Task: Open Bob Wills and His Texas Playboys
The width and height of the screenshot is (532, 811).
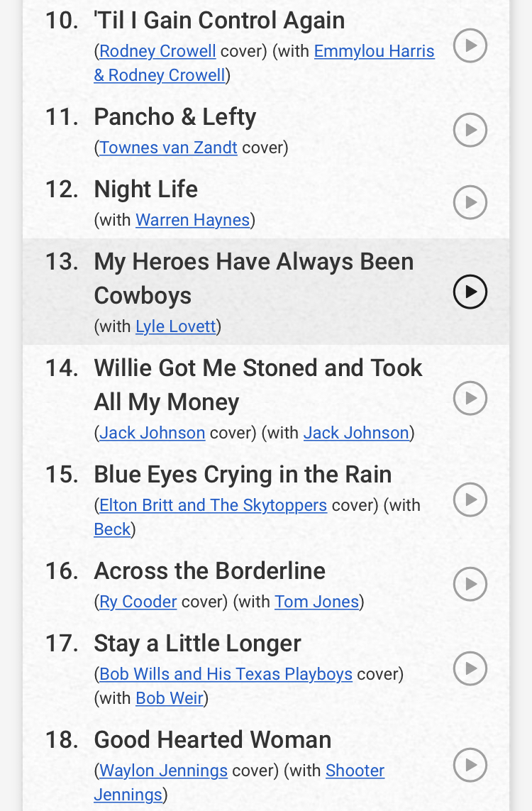Action: (226, 674)
